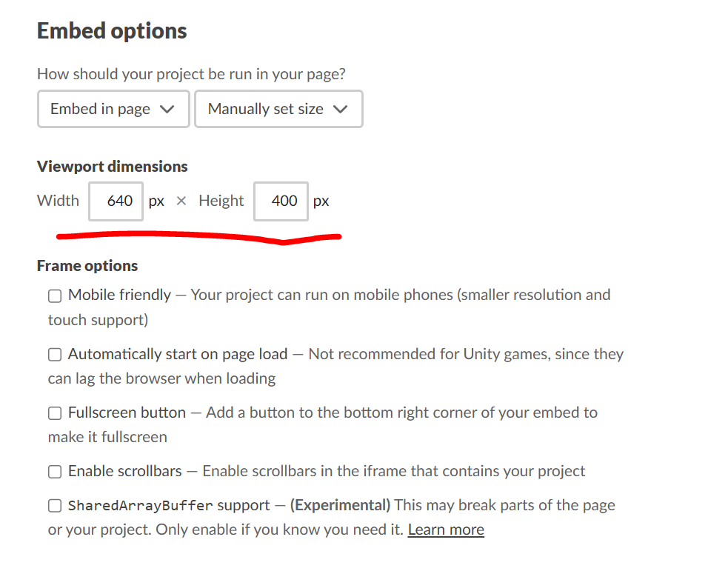Click the "How should your project be run" text
Screen dimensions: 728x571
[191, 74]
